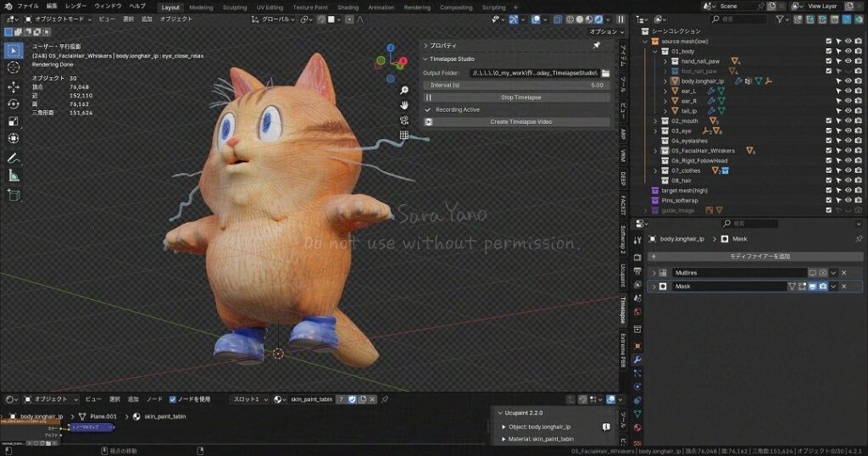Browse the Output Folder with folder icon
The height and width of the screenshot is (456, 868).
coord(605,73)
